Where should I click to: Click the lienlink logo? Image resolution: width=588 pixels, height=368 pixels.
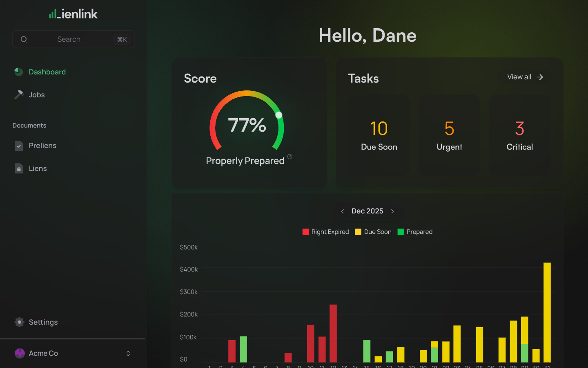point(73,13)
